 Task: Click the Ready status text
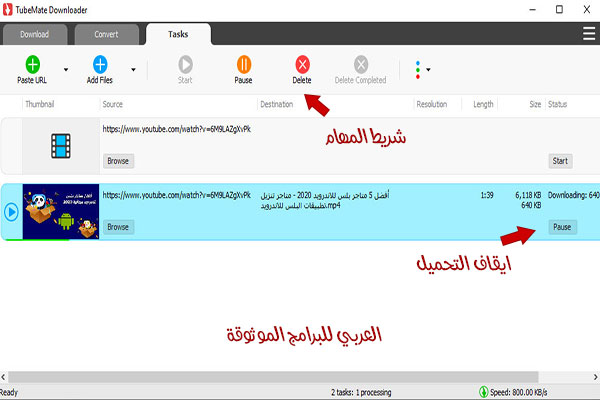tap(9, 392)
